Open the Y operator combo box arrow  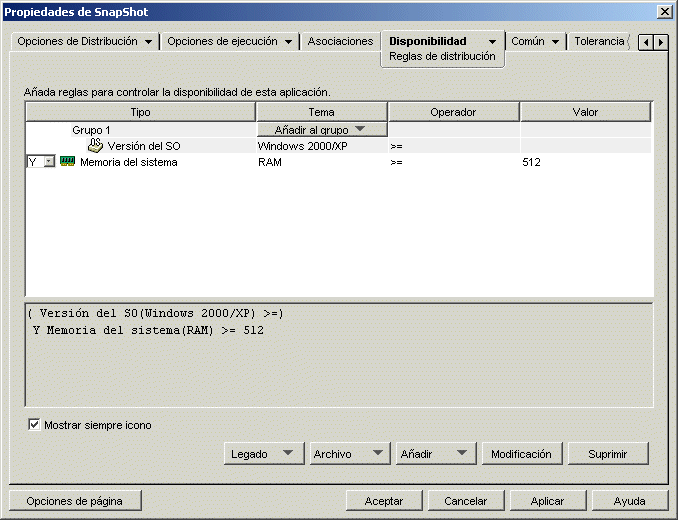[x=49, y=162]
